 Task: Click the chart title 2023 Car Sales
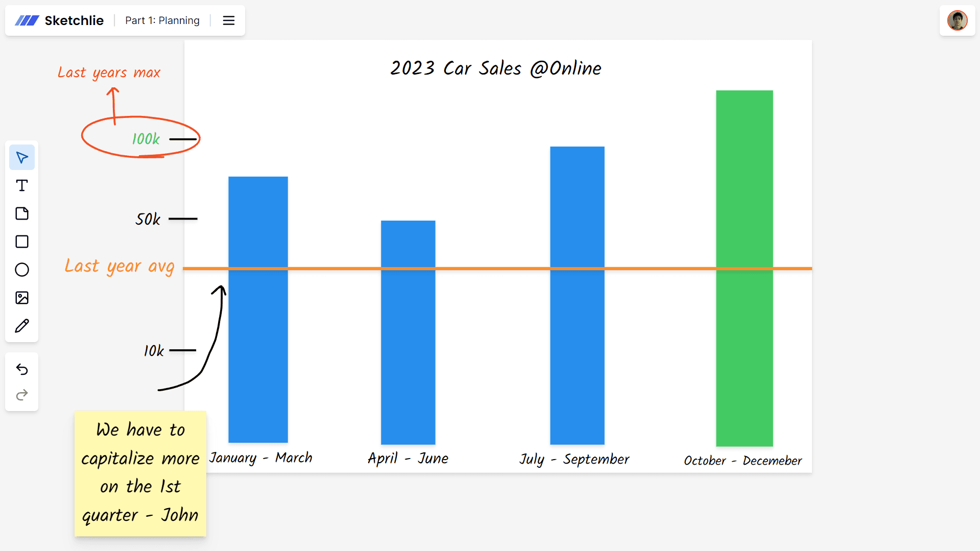click(495, 68)
